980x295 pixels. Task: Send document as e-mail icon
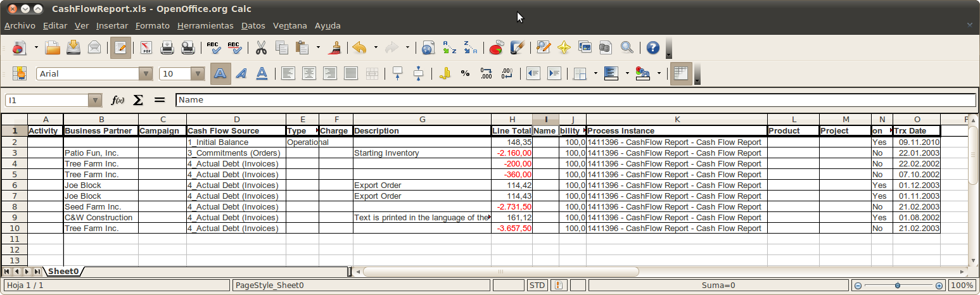(94, 47)
